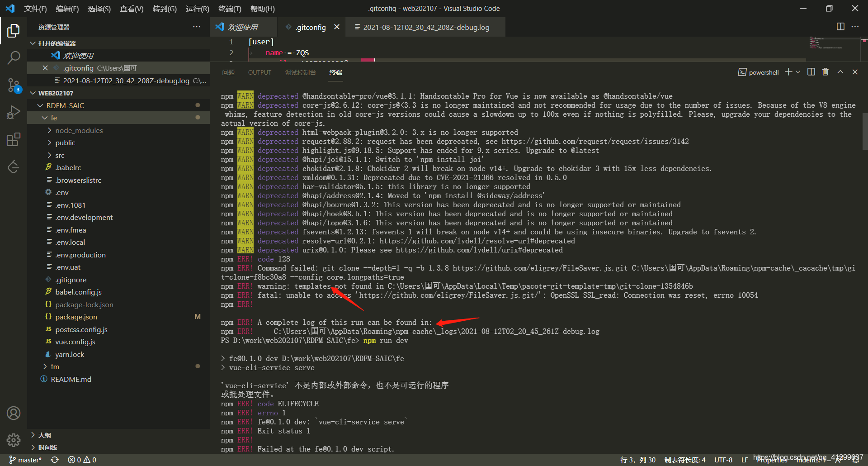Open the 编辑(E) menu
The height and width of the screenshot is (466, 868).
(67, 9)
